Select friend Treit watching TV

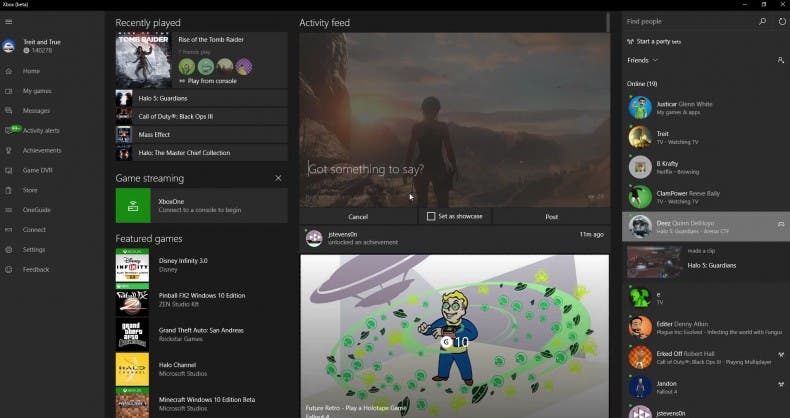[705, 137]
